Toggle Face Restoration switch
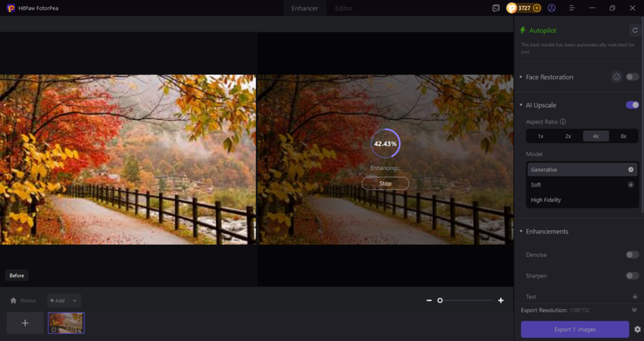 click(632, 77)
